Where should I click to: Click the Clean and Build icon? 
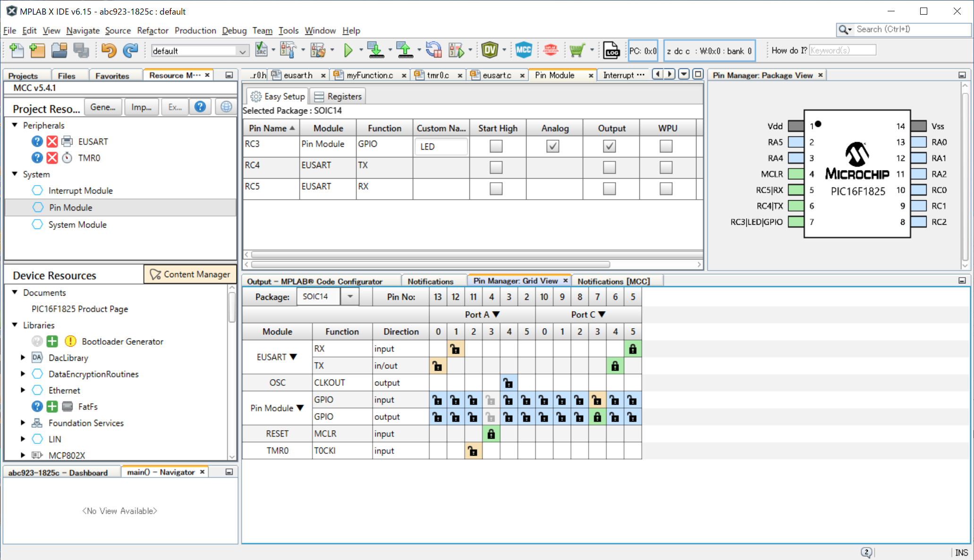pyautogui.click(x=318, y=51)
